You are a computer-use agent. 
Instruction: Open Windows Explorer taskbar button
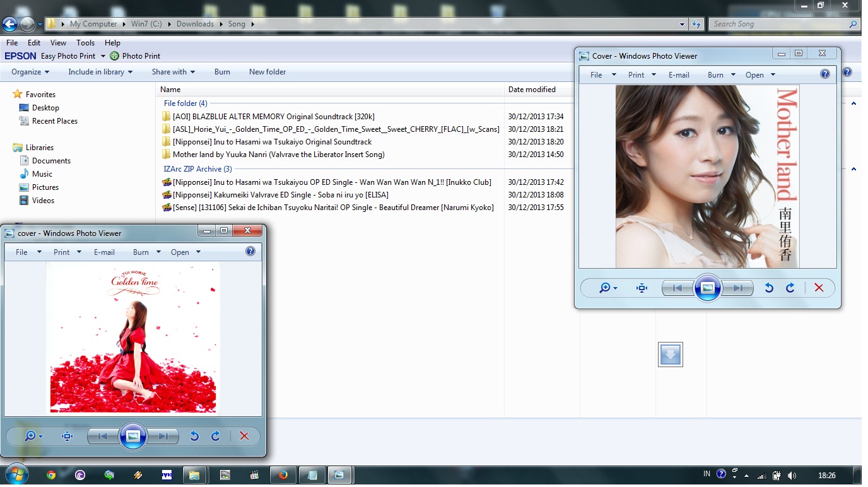coord(194,475)
